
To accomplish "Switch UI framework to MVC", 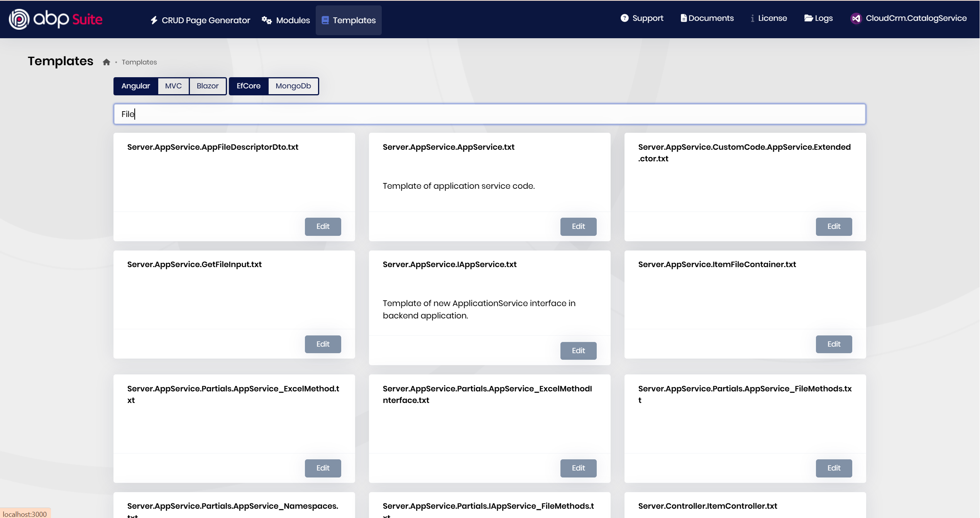I will (x=173, y=86).
